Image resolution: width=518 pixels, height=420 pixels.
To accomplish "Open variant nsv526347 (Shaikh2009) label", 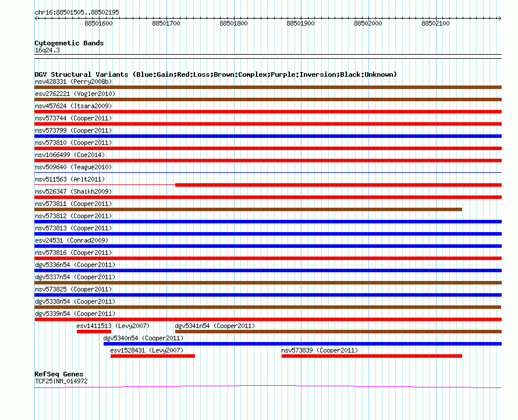I will click(73, 191).
